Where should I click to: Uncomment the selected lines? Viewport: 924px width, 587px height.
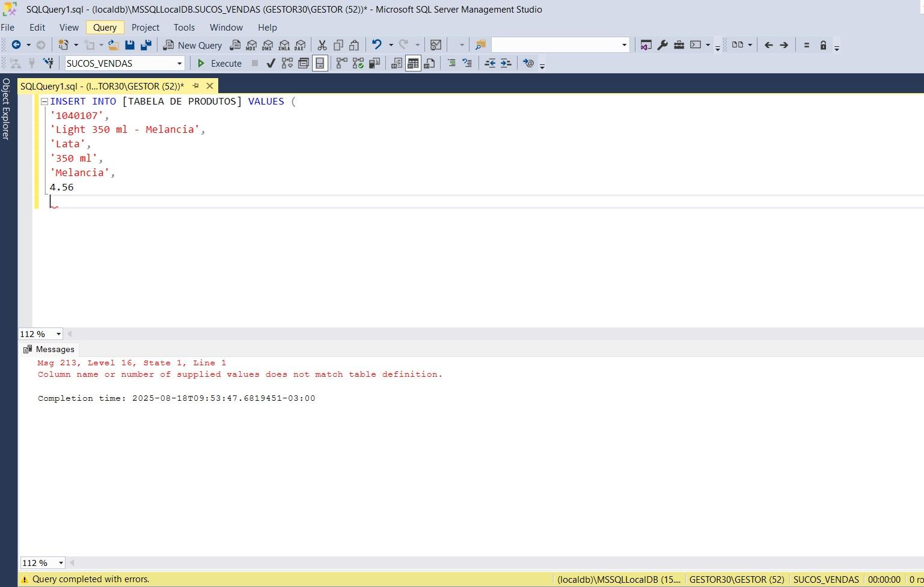[x=467, y=63]
